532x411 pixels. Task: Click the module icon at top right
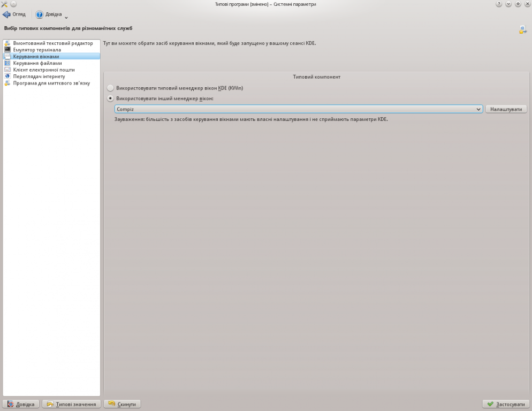click(x=522, y=29)
